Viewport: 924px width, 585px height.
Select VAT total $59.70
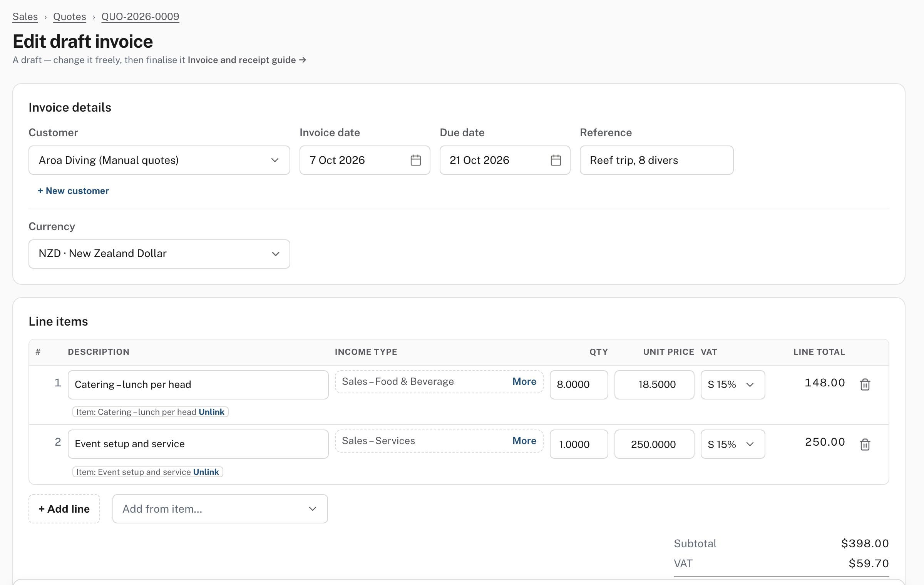pos(869,563)
